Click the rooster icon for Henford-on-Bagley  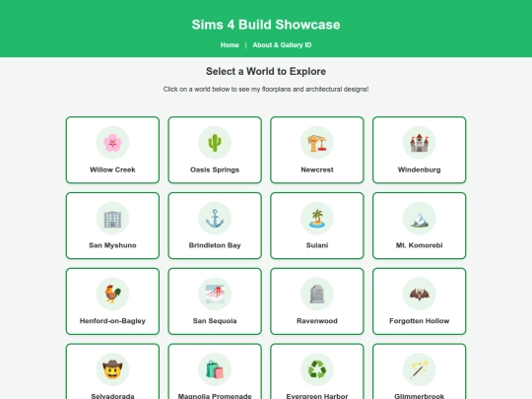pos(112,294)
